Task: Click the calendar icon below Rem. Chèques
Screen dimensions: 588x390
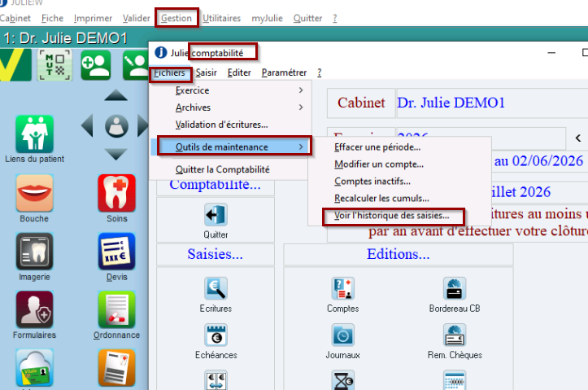Action: (455, 380)
